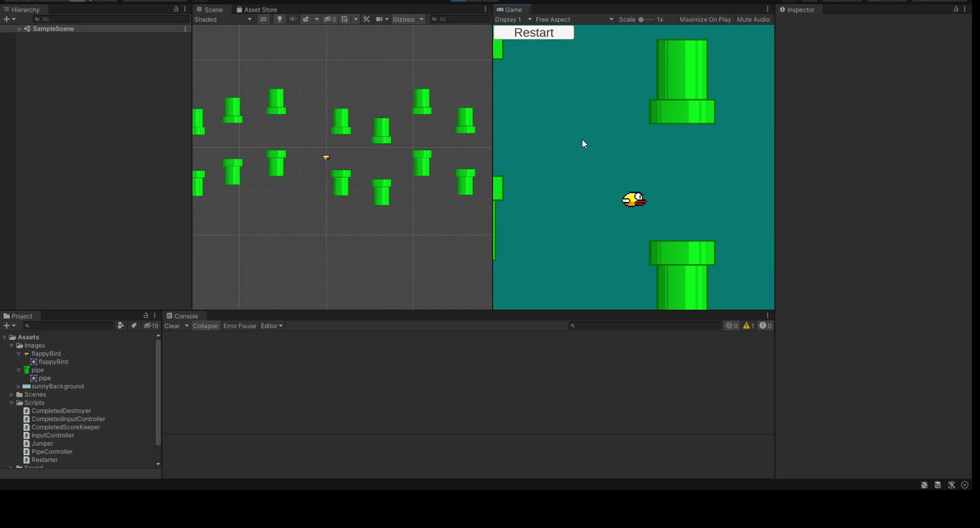Toggle Mute Audio in Game view
The image size is (980, 528).
(x=753, y=19)
